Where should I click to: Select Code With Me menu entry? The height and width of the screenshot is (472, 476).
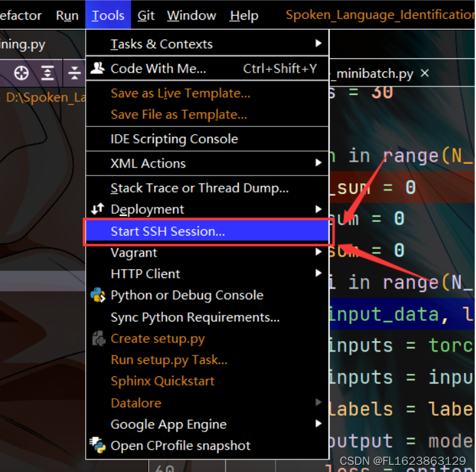tap(208, 69)
